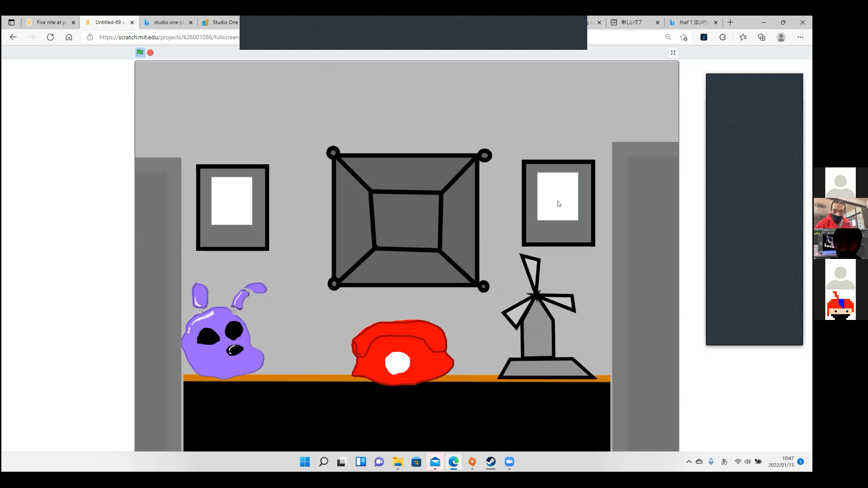Go back in browser history
Screen dimensions: 868x488
(x=13, y=37)
